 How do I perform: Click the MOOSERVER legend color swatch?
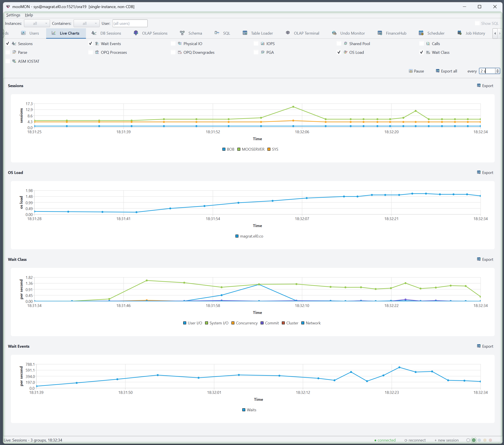click(x=239, y=149)
